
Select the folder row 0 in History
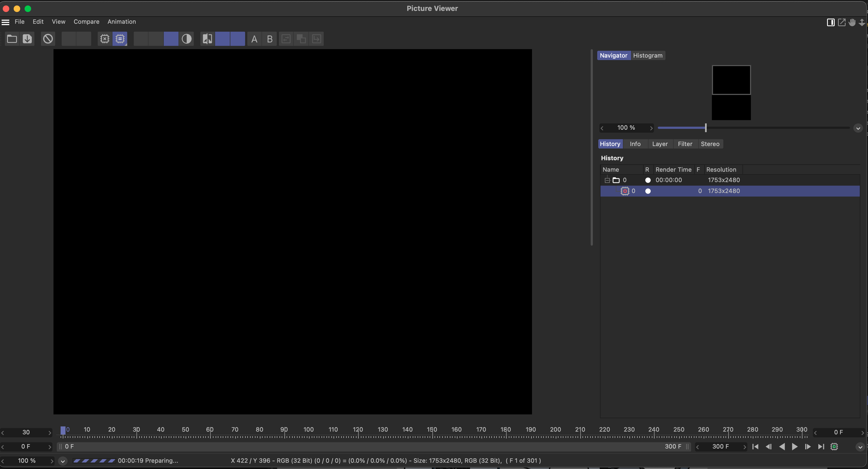730,180
